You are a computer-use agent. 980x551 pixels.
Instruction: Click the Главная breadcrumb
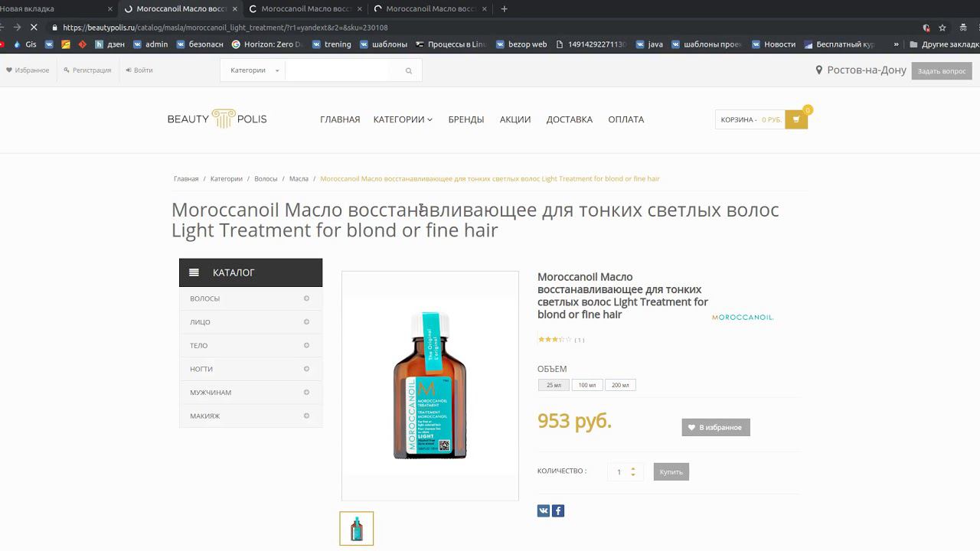point(186,179)
